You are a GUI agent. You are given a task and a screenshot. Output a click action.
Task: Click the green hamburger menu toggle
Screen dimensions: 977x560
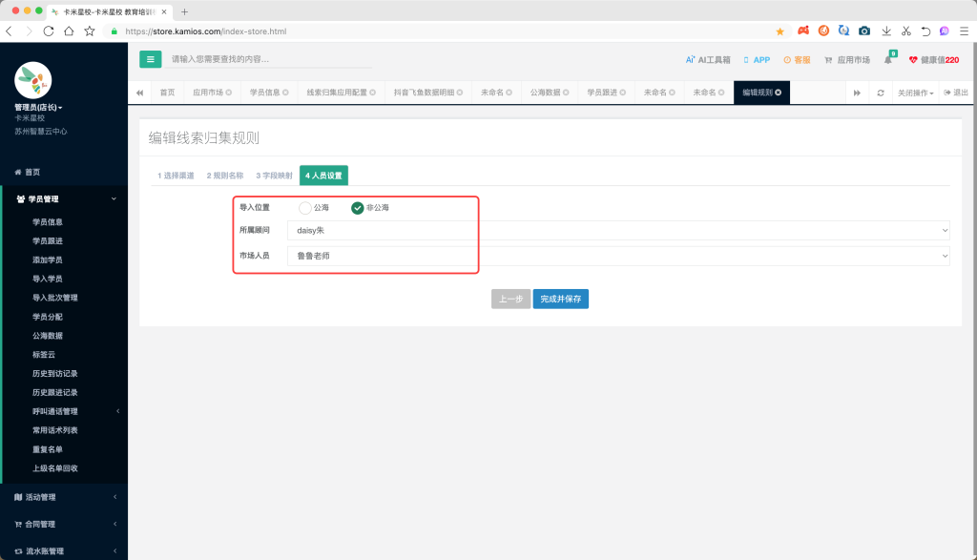150,59
